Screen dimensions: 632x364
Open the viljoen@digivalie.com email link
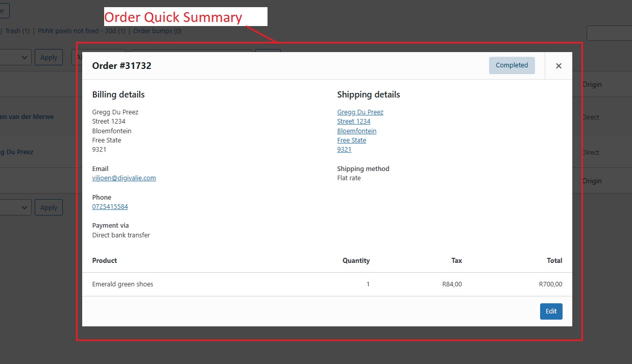click(x=124, y=178)
